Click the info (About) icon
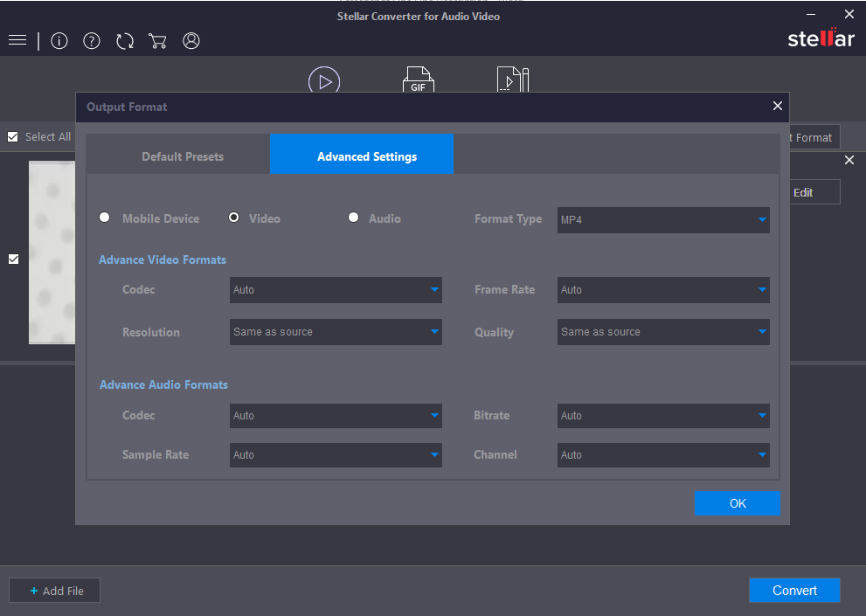Image resolution: width=866 pixels, height=616 pixels. point(59,41)
